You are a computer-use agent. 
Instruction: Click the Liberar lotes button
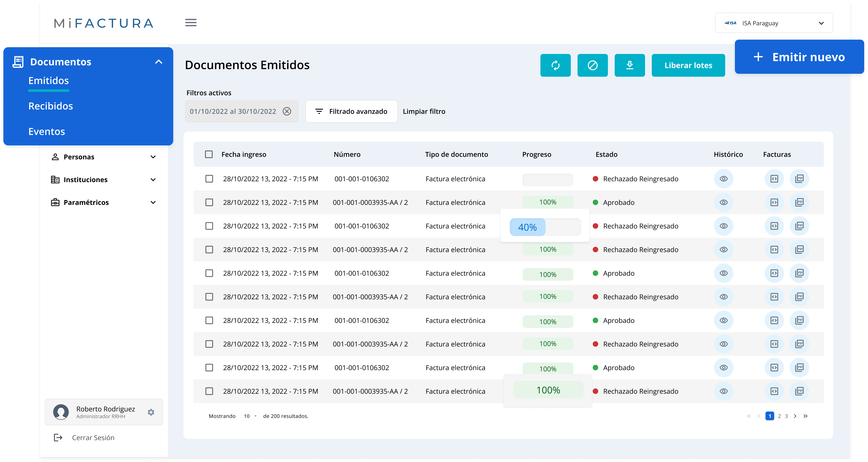tap(688, 65)
